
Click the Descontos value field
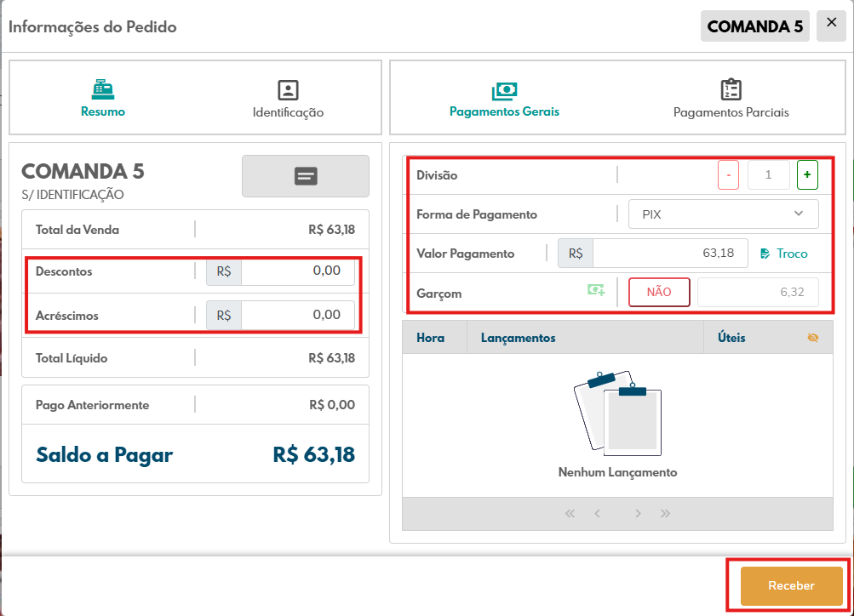click(297, 271)
